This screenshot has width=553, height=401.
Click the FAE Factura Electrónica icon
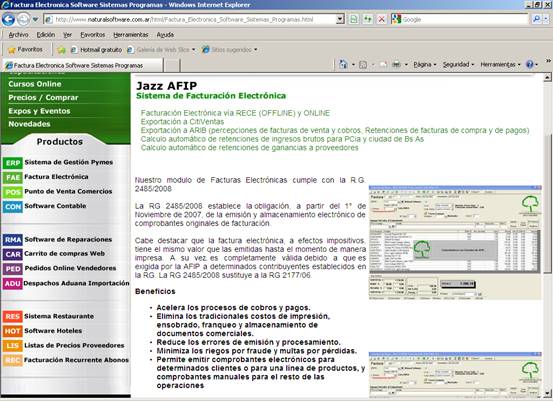coord(13,177)
